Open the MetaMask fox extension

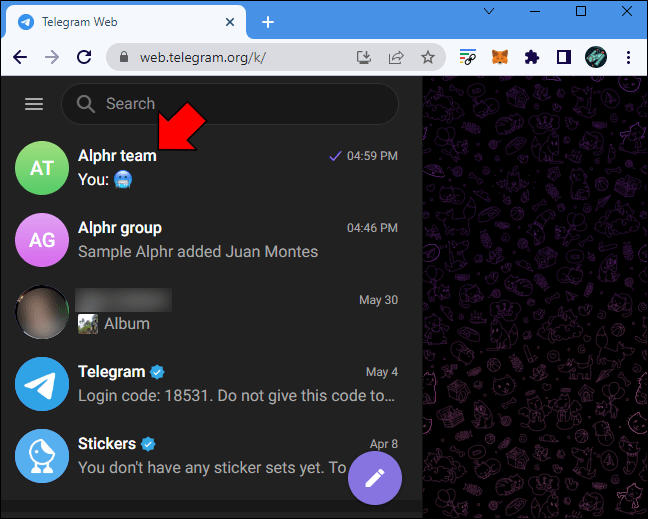pos(500,57)
